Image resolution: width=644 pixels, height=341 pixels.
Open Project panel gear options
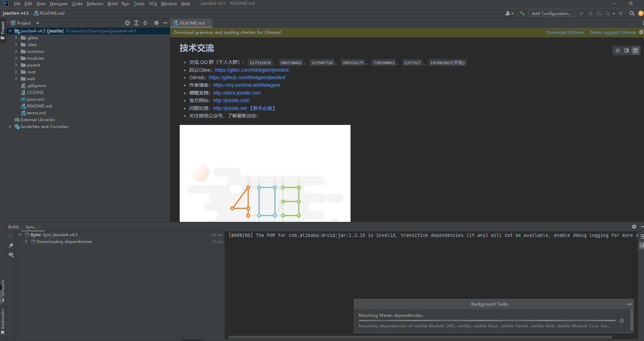(156, 23)
